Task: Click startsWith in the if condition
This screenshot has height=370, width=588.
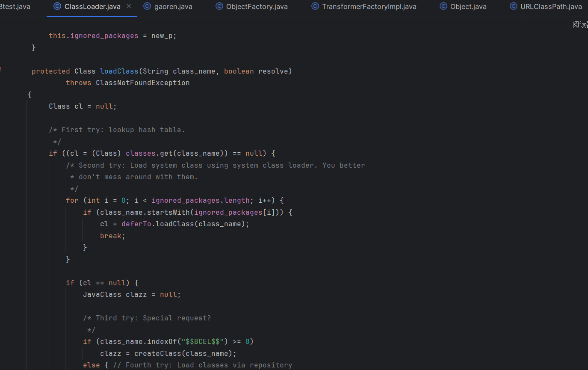Action: click(168, 212)
